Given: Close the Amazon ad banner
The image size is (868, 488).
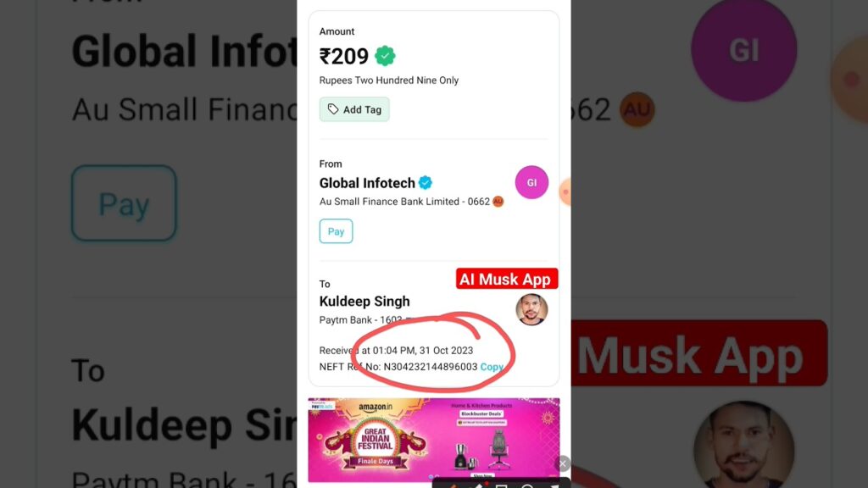Looking at the screenshot, I should point(563,463).
